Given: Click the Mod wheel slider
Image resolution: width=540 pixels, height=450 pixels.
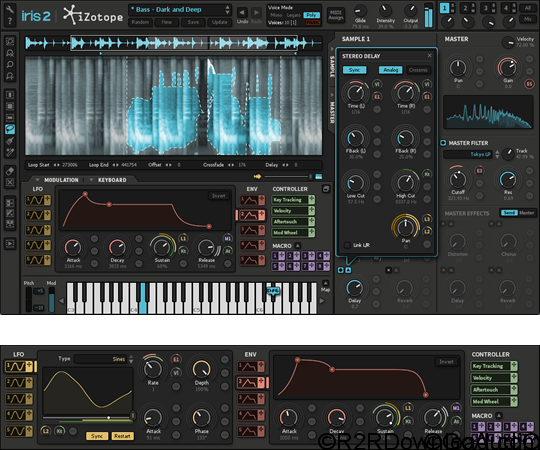Looking at the screenshot, I should 52,300.
